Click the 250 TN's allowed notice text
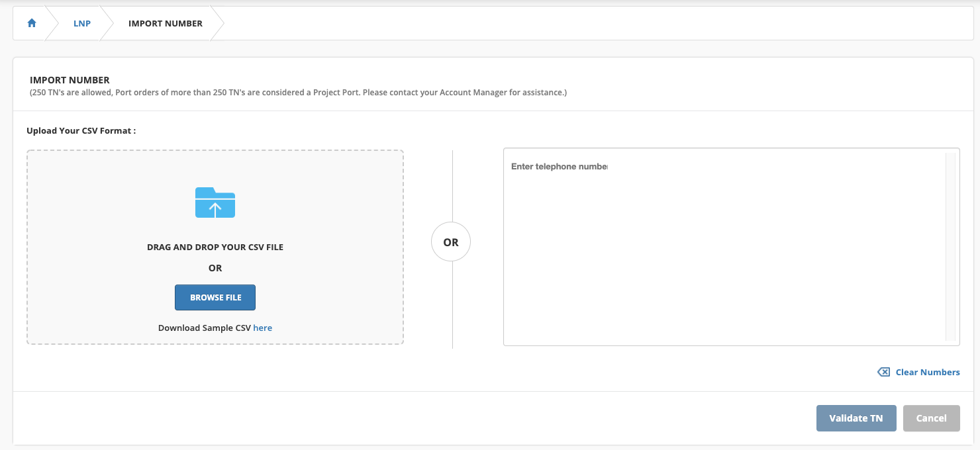Screen dimensions: 980x450 299,93
